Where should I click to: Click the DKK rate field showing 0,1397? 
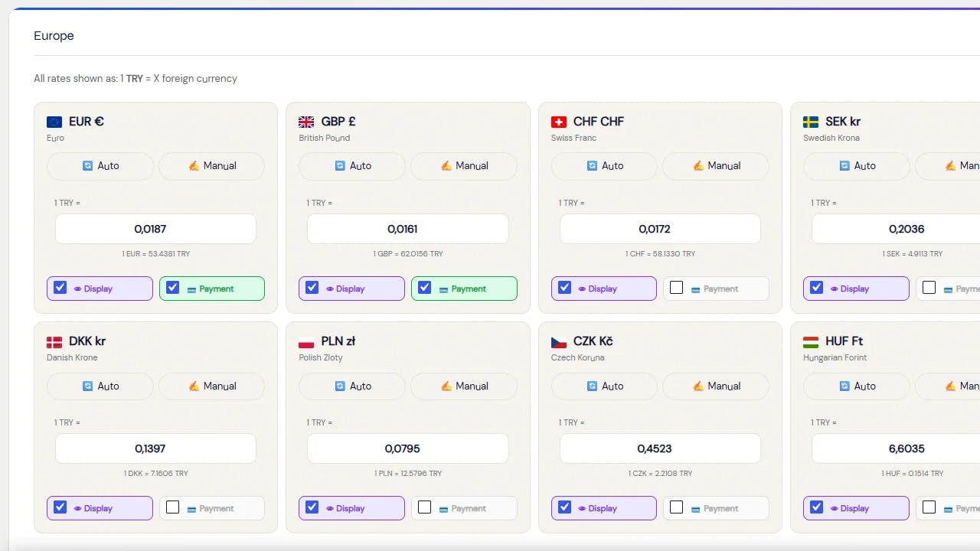pos(155,448)
